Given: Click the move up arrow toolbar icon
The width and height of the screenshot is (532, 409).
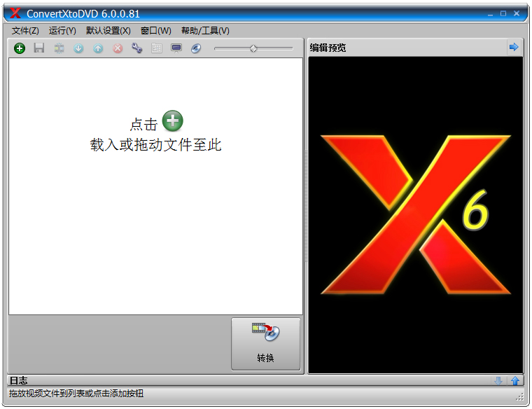Looking at the screenshot, I should [x=98, y=48].
